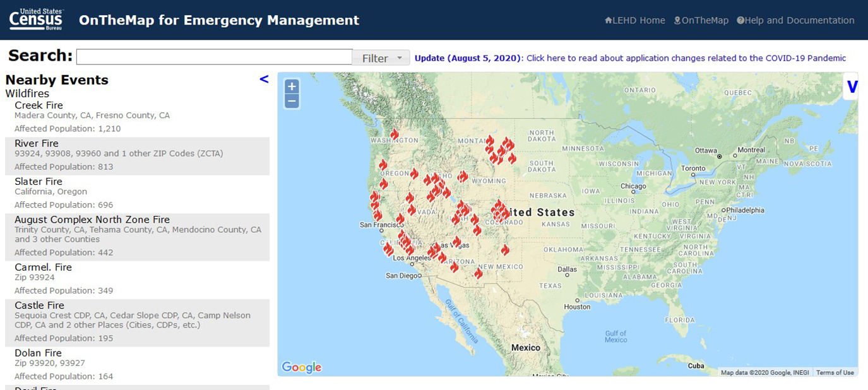This screenshot has height=390, width=868.
Task: Select the lone wildfire marker in northeastern New Mexico
Action: pyautogui.click(x=505, y=250)
